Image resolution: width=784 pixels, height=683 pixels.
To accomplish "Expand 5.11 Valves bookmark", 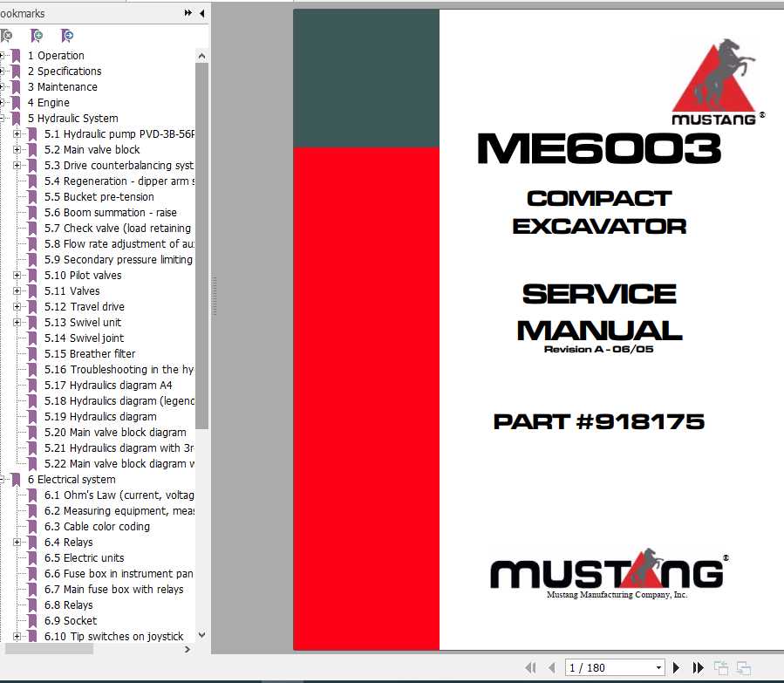I will 17,291.
